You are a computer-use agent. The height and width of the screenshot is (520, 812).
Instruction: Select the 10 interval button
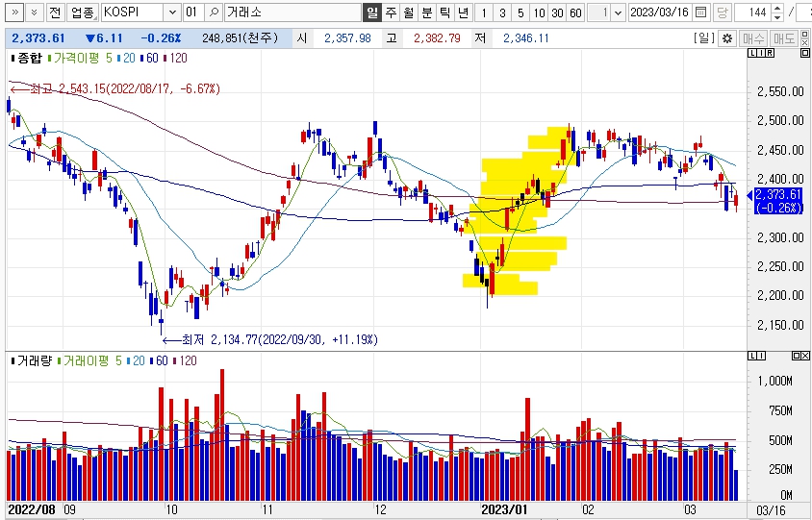click(x=539, y=12)
